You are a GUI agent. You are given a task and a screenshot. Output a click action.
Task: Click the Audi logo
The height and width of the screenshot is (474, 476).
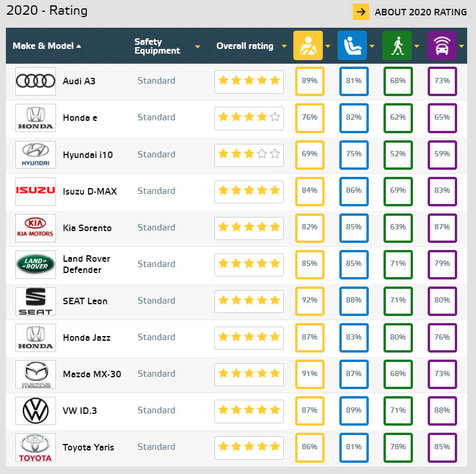35,81
